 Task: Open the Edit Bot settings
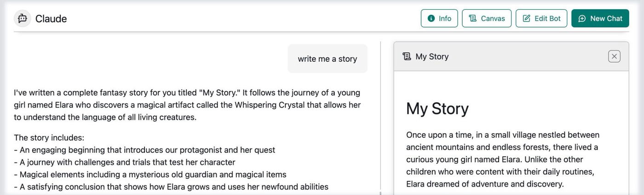(541, 18)
